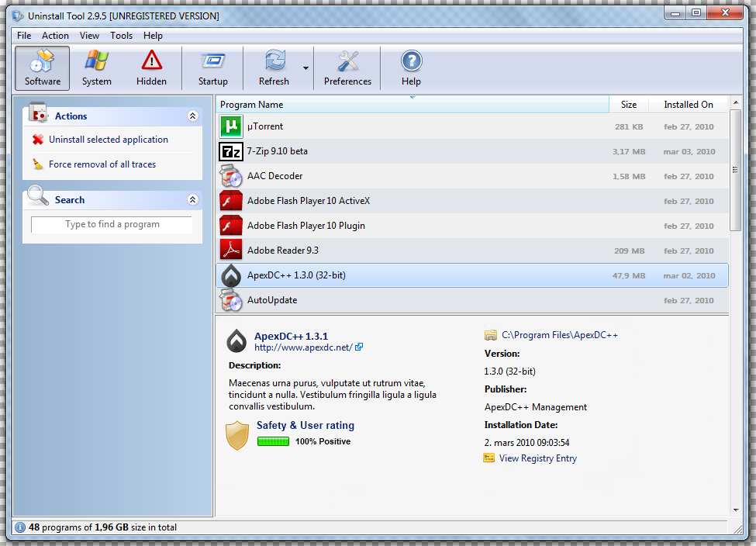Click the Help toolbar icon
This screenshot has width=756, height=546.
(411, 68)
